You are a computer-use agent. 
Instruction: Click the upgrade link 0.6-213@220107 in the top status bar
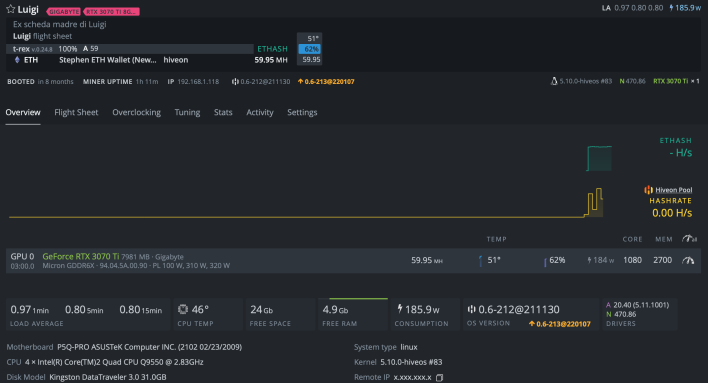pyautogui.click(x=326, y=82)
